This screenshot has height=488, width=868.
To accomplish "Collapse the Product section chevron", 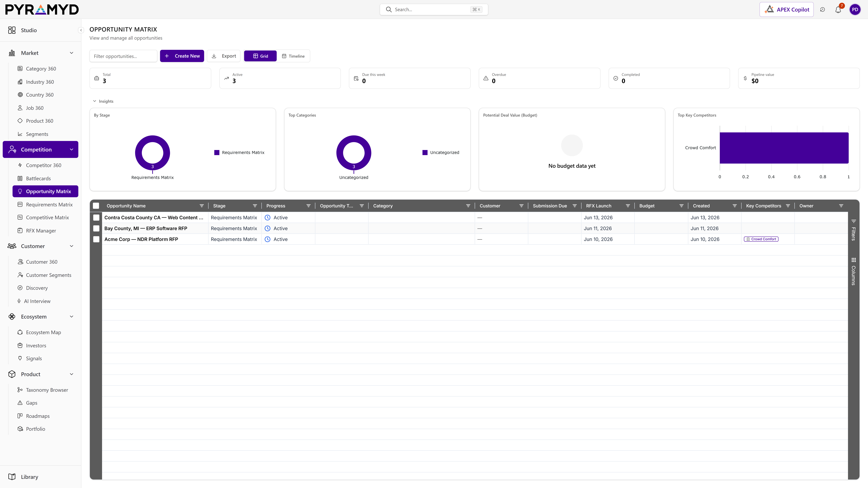I will pyautogui.click(x=71, y=374).
